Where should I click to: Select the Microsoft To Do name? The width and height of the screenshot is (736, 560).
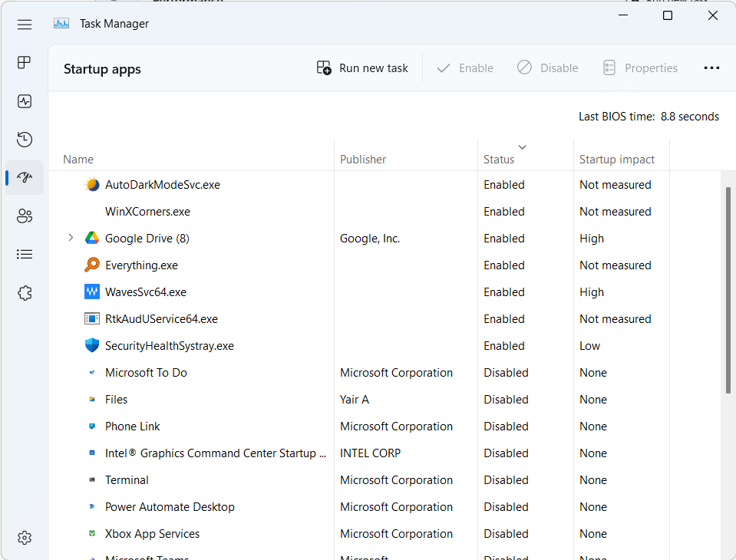(x=146, y=373)
